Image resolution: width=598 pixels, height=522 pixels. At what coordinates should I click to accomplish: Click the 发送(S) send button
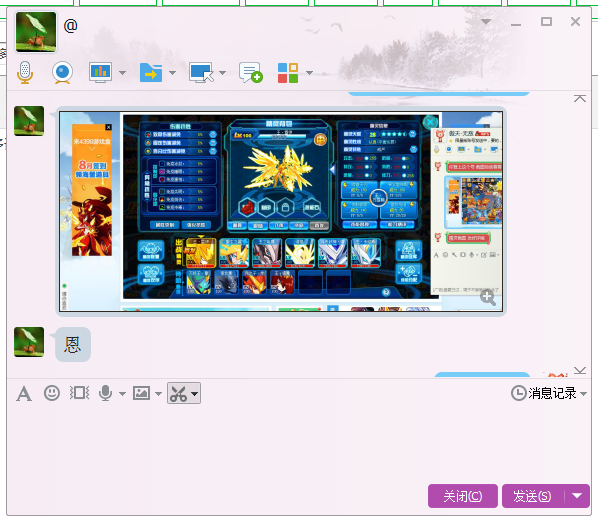pos(532,496)
